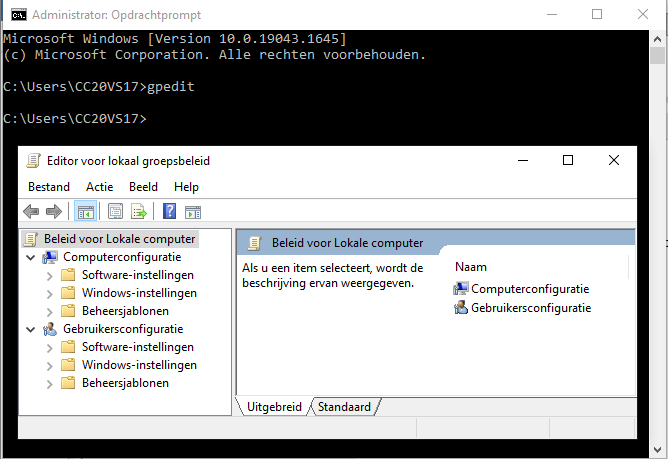668x459 pixels.
Task: Select Gebruikersconfiguratie label in tree
Action: 123,329
